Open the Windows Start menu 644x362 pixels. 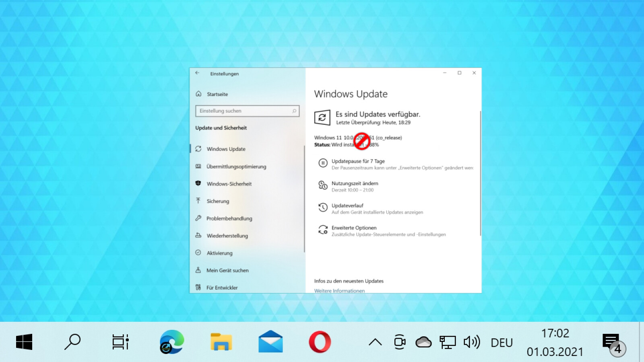[24, 342]
